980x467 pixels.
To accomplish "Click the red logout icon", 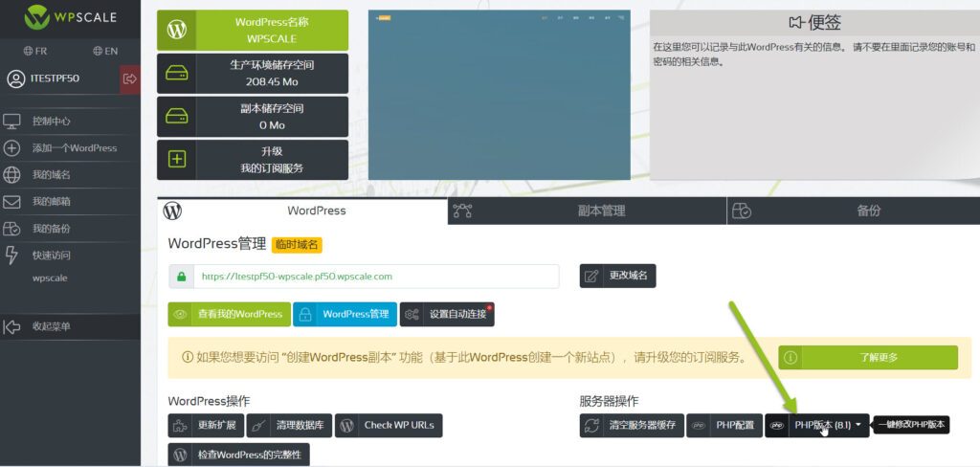I will click(x=130, y=78).
